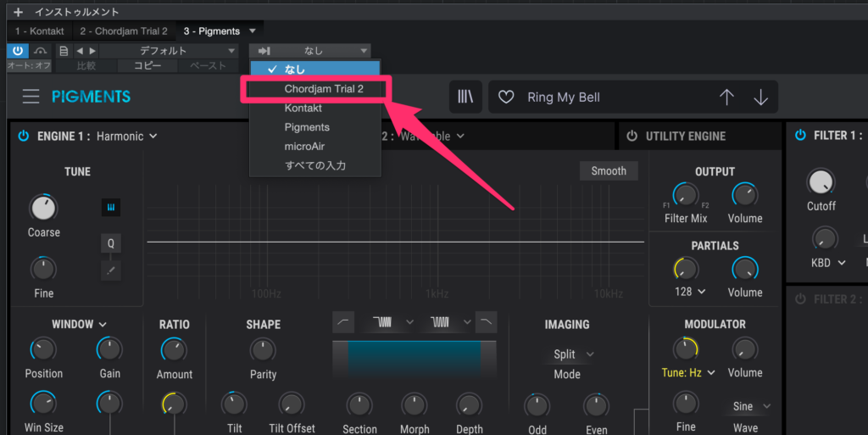This screenshot has width=868, height=435.
Task: Toggle Engine 1 power button
Action: (23, 136)
